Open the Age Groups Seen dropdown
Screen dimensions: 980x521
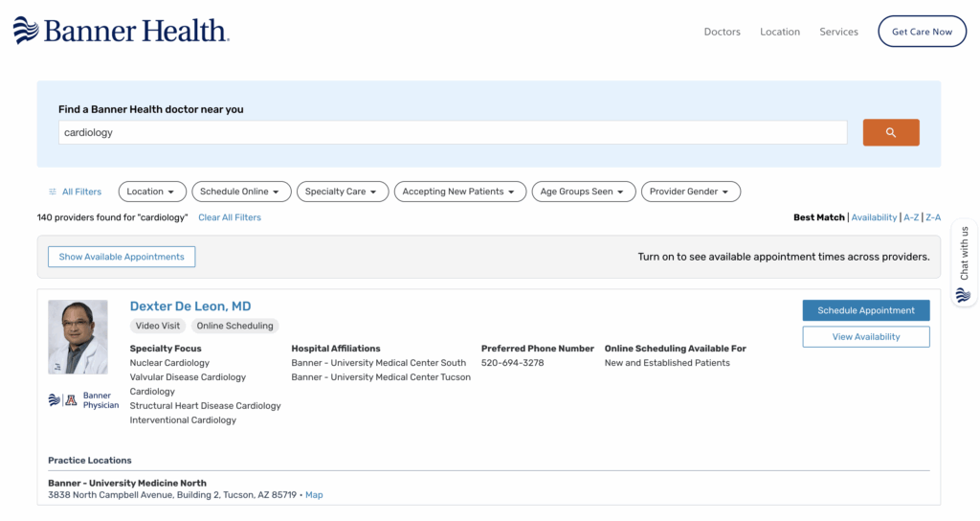pyautogui.click(x=584, y=192)
